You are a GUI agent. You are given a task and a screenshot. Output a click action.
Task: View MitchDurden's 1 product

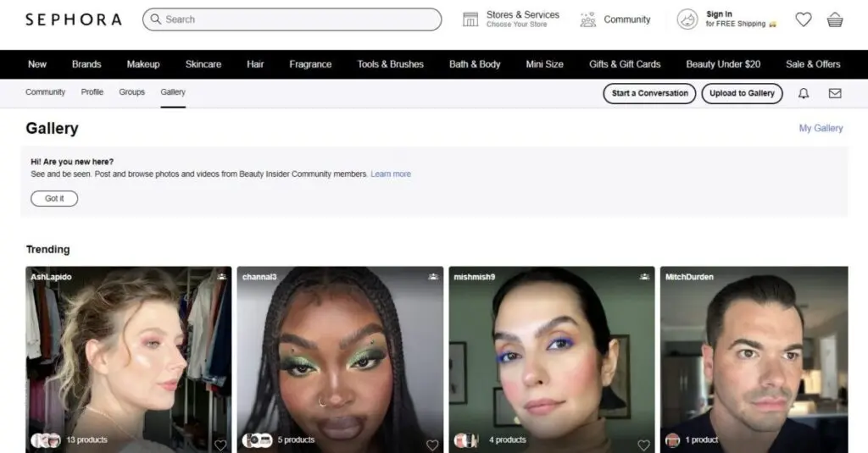coord(701,439)
